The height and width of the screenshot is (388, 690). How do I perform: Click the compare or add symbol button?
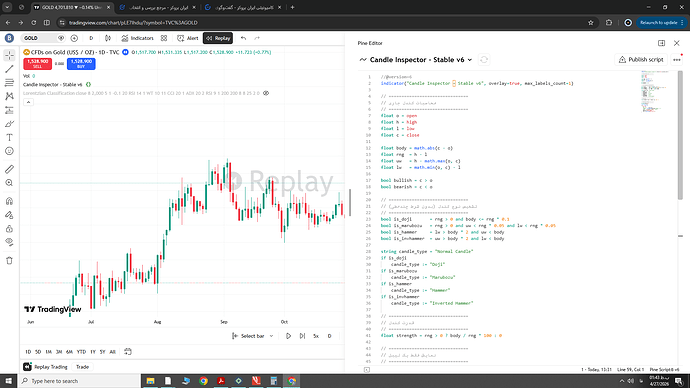pos(74,38)
